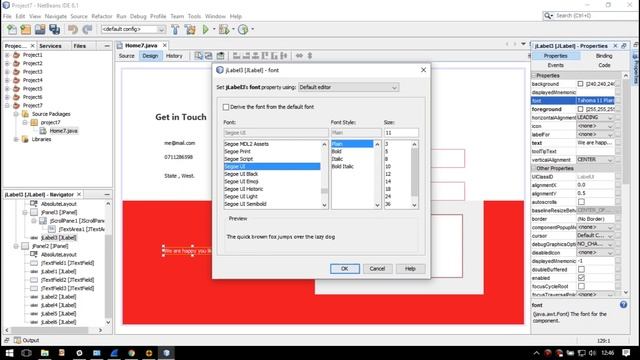
Task: Click the search magnifier icon
Action: click(548, 16)
